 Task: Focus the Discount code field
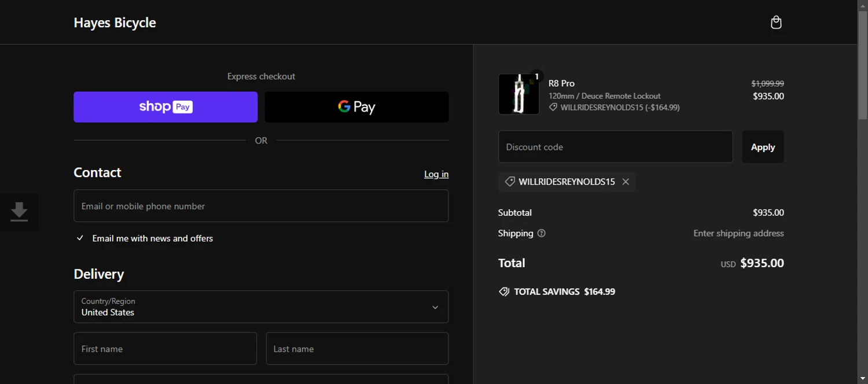616,147
